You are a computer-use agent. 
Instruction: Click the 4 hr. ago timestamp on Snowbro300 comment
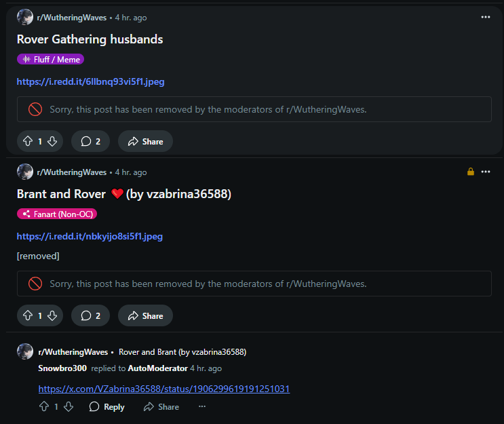coord(206,368)
